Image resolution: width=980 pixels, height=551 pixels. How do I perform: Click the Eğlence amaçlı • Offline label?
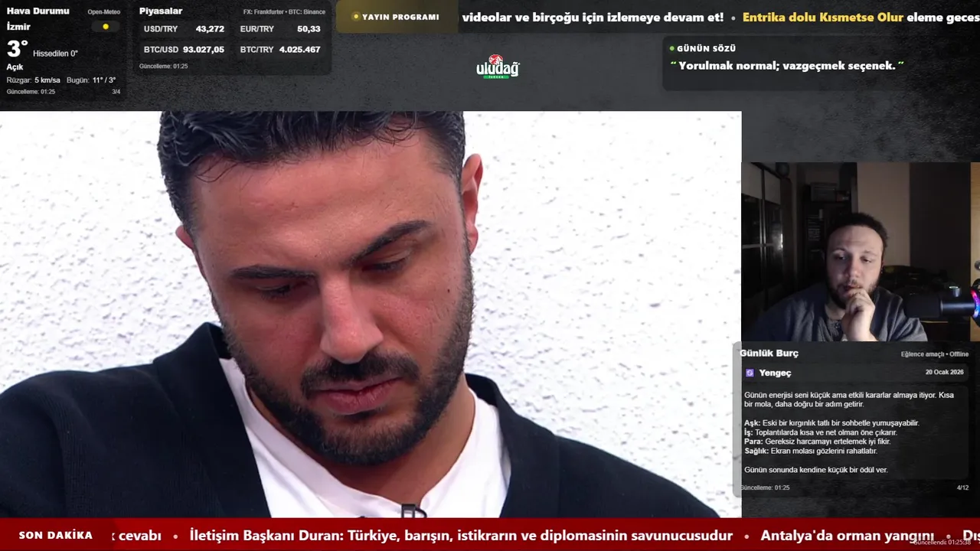click(935, 354)
